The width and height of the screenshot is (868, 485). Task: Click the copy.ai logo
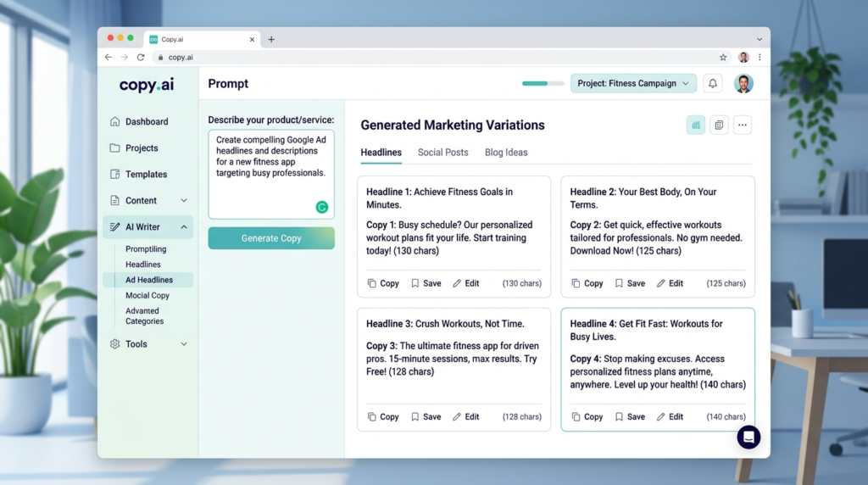pyautogui.click(x=147, y=84)
